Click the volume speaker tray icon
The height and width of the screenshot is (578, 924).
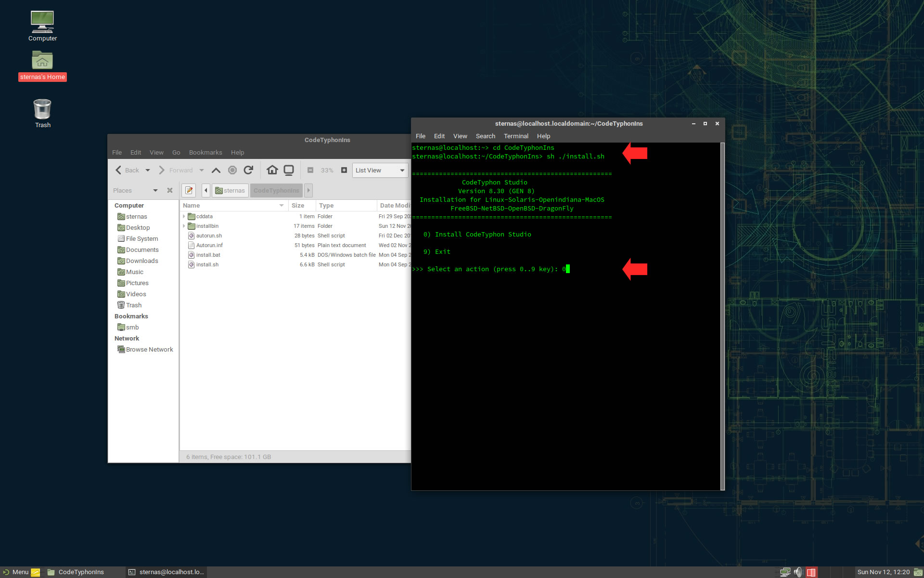click(x=798, y=572)
